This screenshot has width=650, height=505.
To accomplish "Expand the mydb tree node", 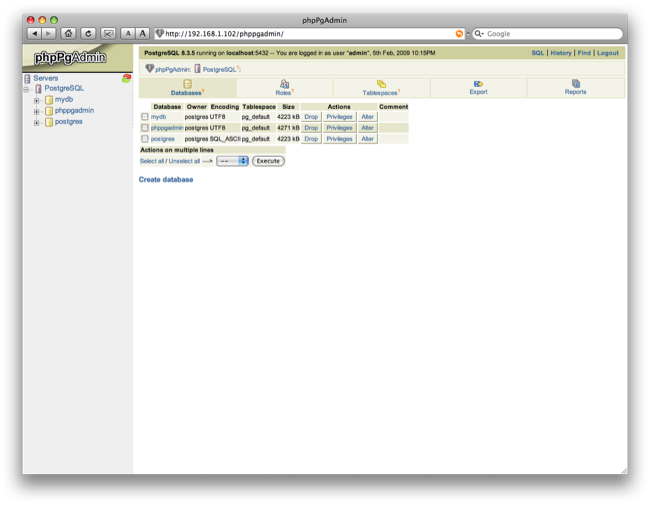I will click(36, 100).
